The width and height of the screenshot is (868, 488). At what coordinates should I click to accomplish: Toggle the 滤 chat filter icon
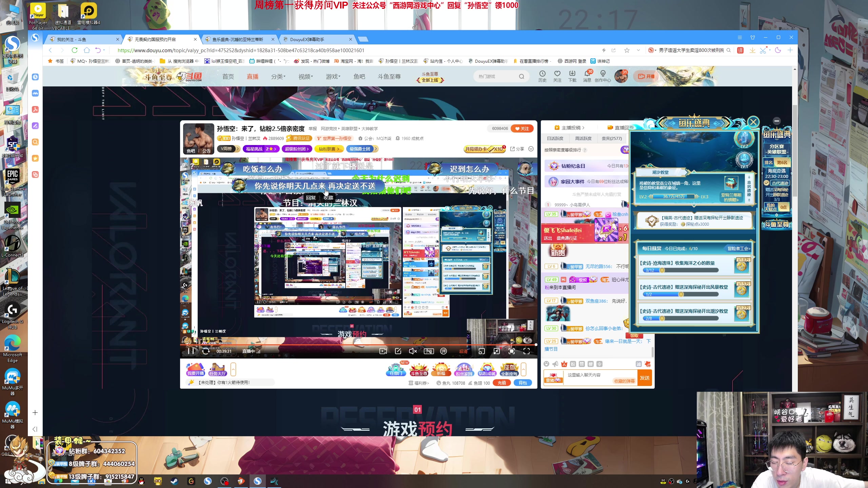point(639,364)
